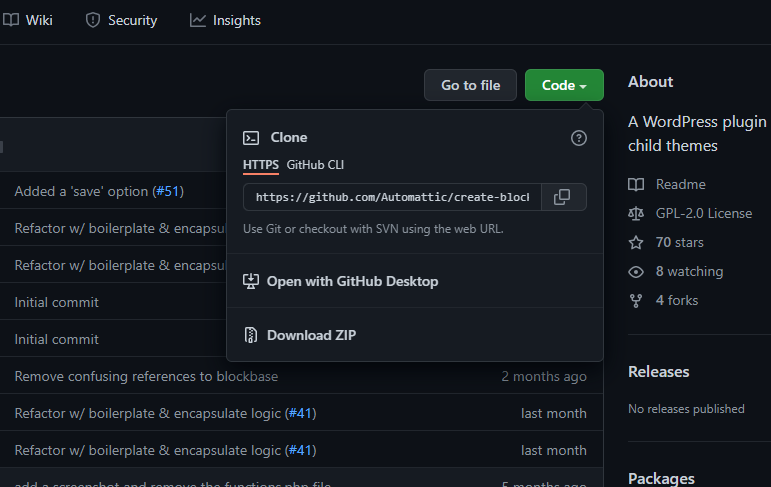
Task: Open Added a 'save' option commit
Action: pyautogui.click(x=82, y=191)
